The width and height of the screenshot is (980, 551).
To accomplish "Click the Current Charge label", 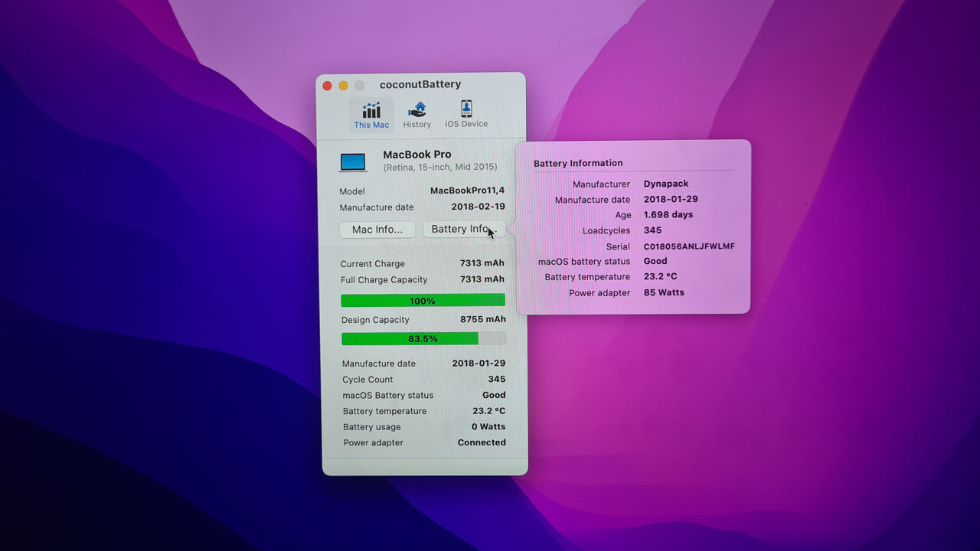I will tap(373, 264).
